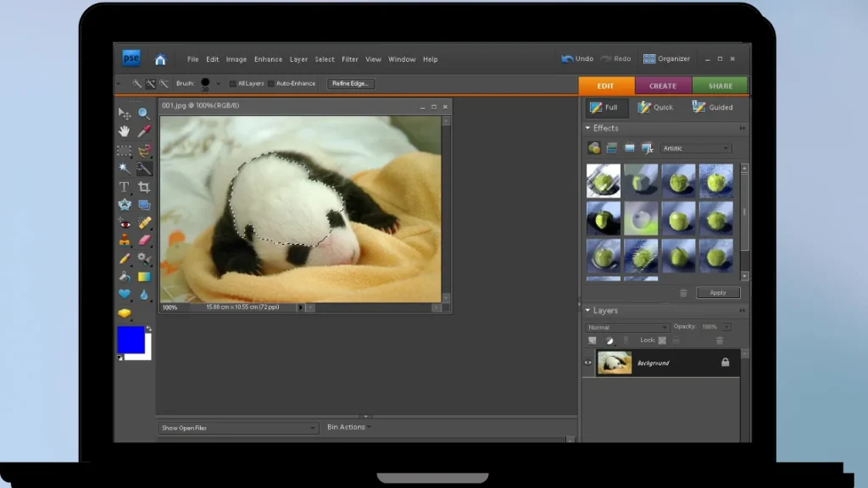Select the Straighten tool
This screenshot has height=488, width=868.
click(x=144, y=205)
